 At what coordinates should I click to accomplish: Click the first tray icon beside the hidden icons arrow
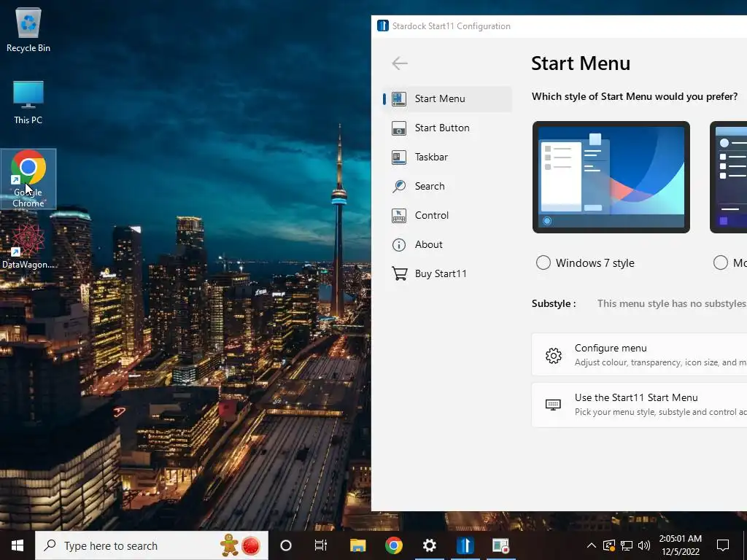pos(609,545)
